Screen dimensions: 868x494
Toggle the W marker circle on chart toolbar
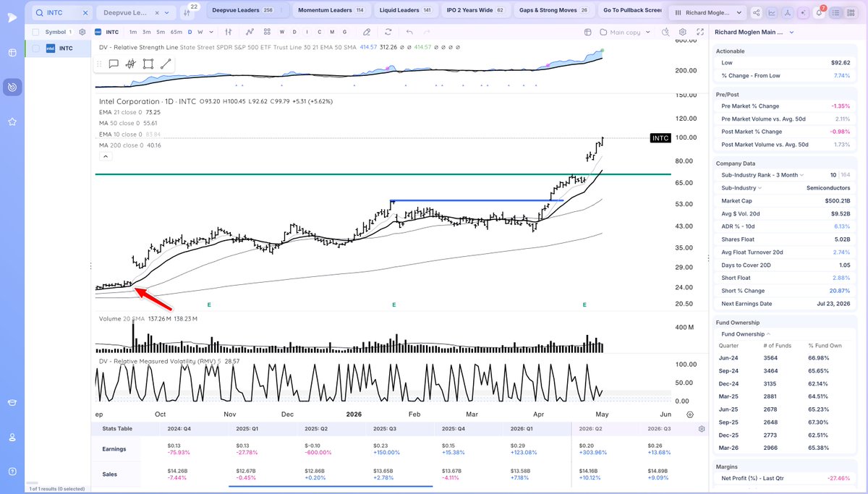coord(282,33)
